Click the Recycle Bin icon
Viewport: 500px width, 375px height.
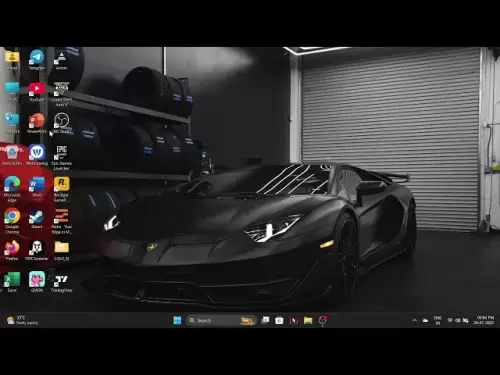[12, 155]
